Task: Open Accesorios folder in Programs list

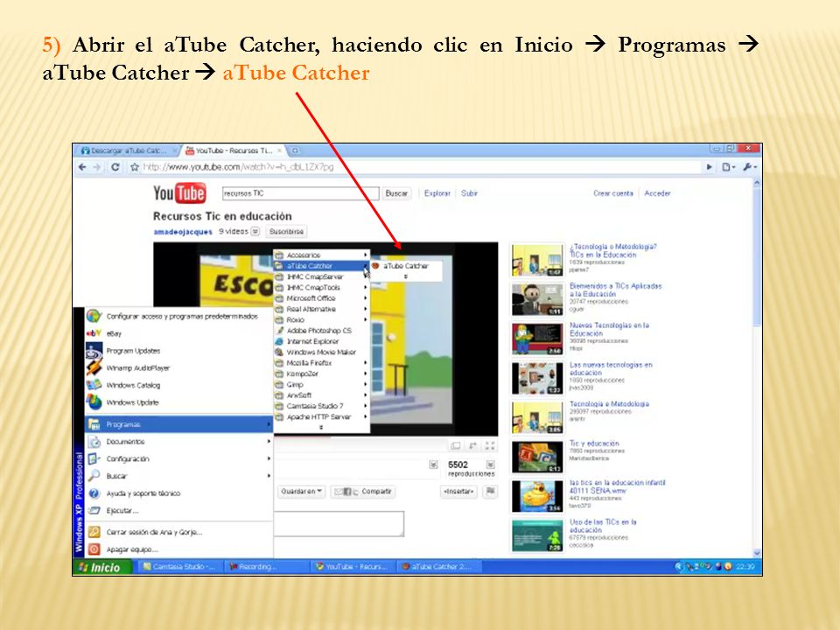Action: (321, 255)
